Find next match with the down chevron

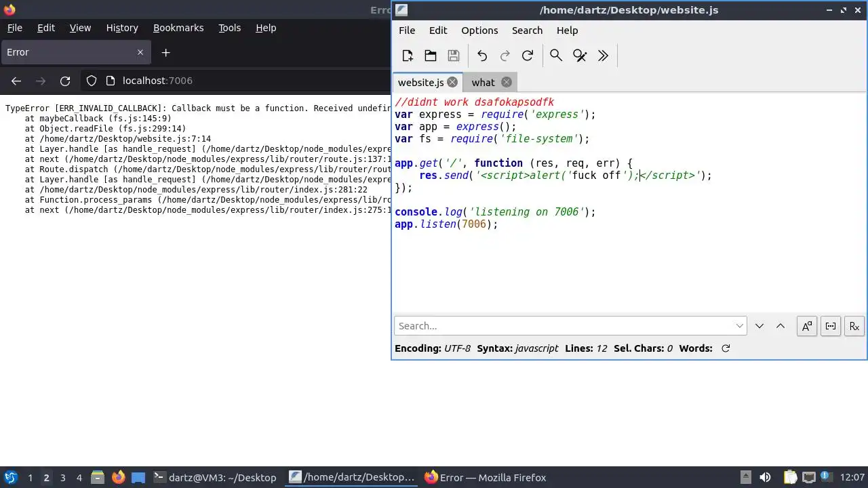[759, 326]
